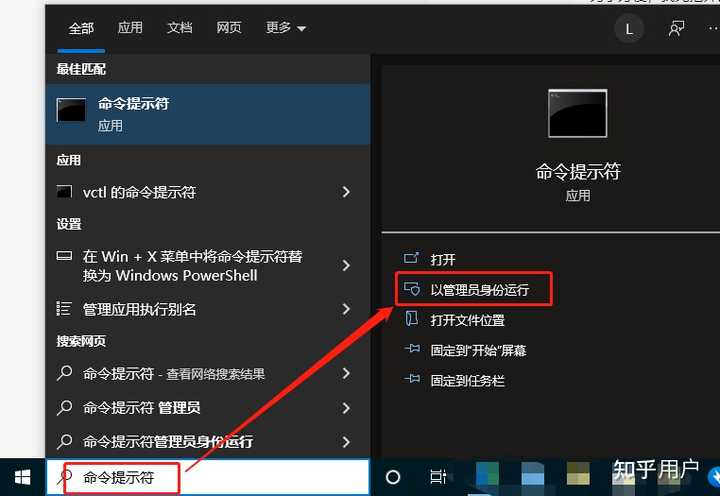Click keyboard icon beside Win + X setting
The height and width of the screenshot is (496, 720).
(x=64, y=255)
